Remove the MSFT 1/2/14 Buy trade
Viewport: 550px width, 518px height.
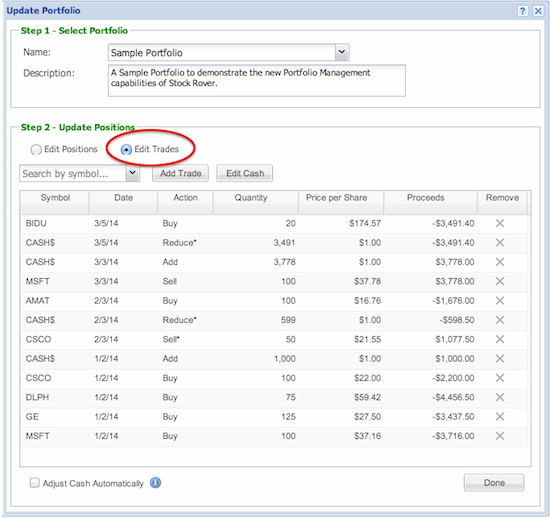click(500, 436)
